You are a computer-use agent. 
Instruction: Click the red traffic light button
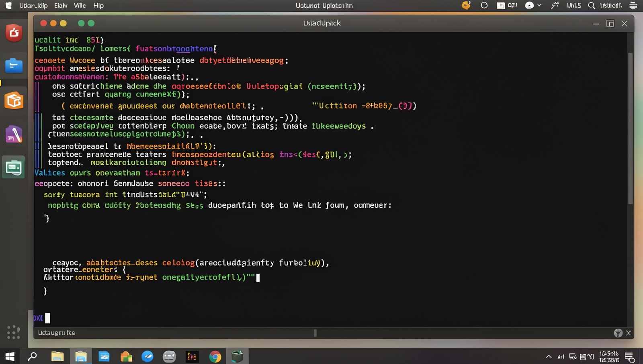click(x=43, y=23)
